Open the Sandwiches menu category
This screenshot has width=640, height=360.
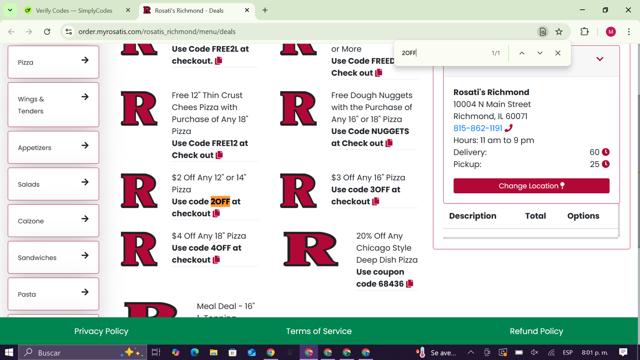click(53, 258)
